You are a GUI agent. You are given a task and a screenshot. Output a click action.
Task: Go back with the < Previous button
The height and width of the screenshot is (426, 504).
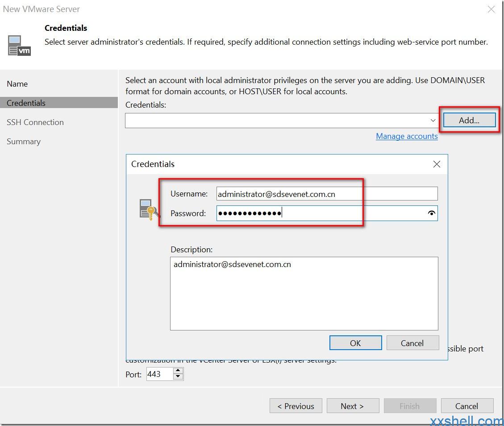tap(296, 406)
